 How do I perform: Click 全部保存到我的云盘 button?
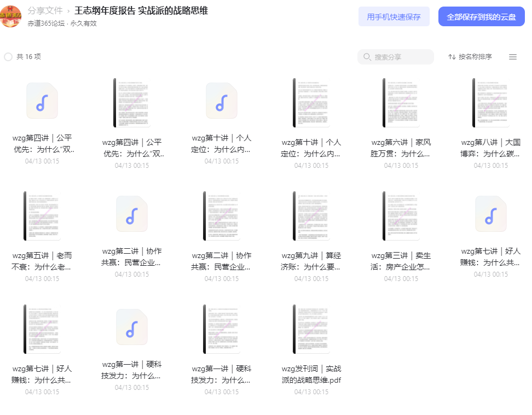click(482, 16)
